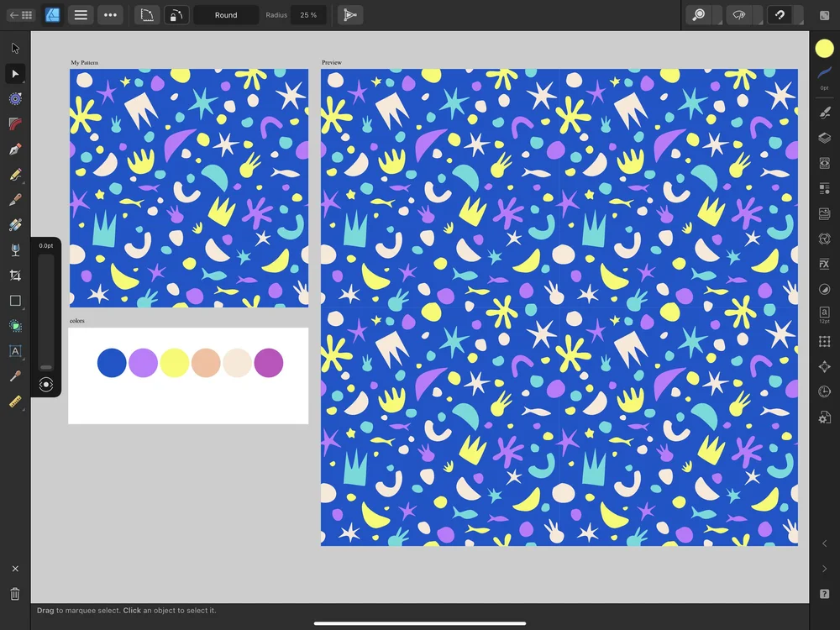
Task: Open the Layers studio panel
Action: [824, 137]
